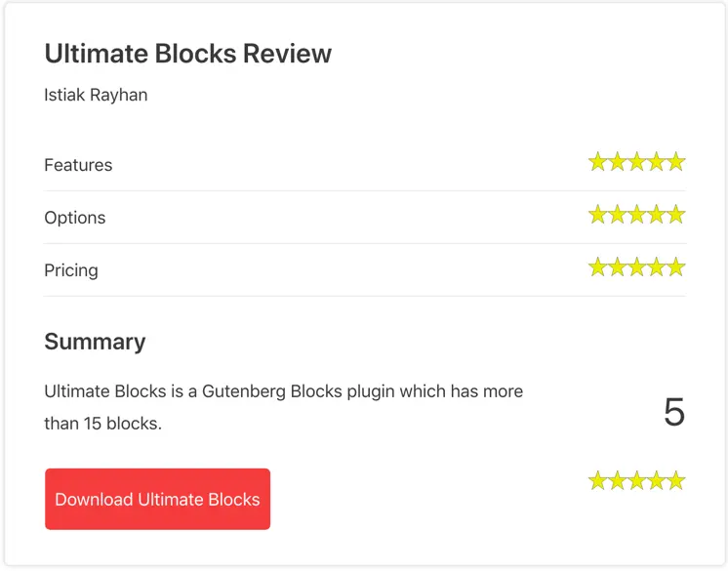This screenshot has height=571, width=728.
Task: Select the fifth star of the summary rating
Action: coord(676,480)
